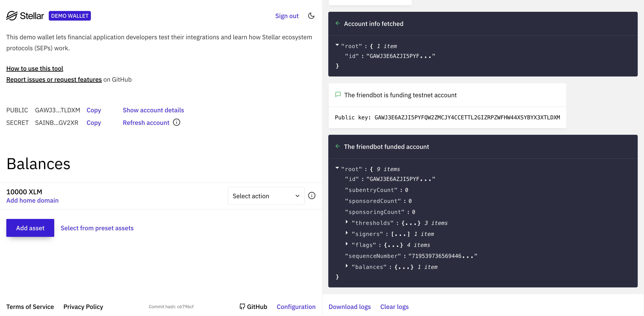Toggle dark mode with the moon icon
Image resolution: width=644 pixels, height=316 pixels.
311,16
